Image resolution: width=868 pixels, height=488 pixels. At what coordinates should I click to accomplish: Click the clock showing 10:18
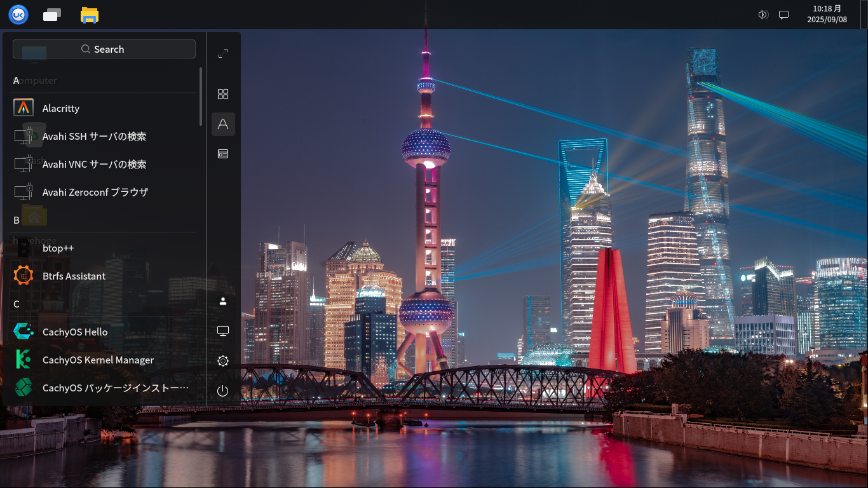[x=827, y=14]
